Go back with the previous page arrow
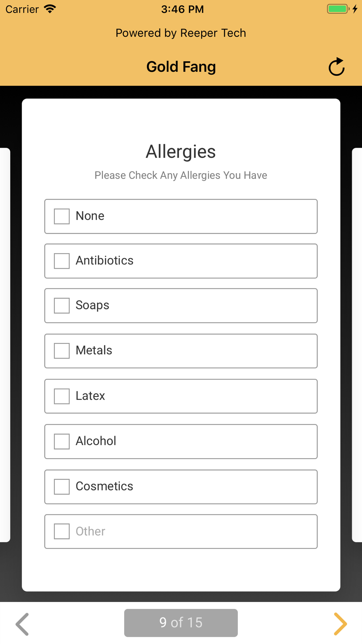This screenshot has width=362, height=644. coord(22,624)
